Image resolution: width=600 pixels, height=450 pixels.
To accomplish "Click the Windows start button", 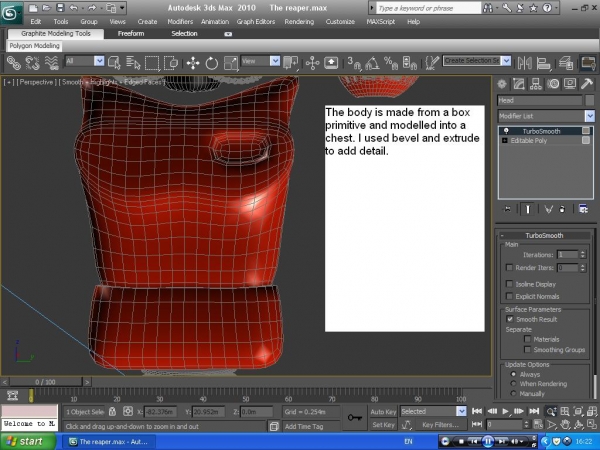I will 28,442.
